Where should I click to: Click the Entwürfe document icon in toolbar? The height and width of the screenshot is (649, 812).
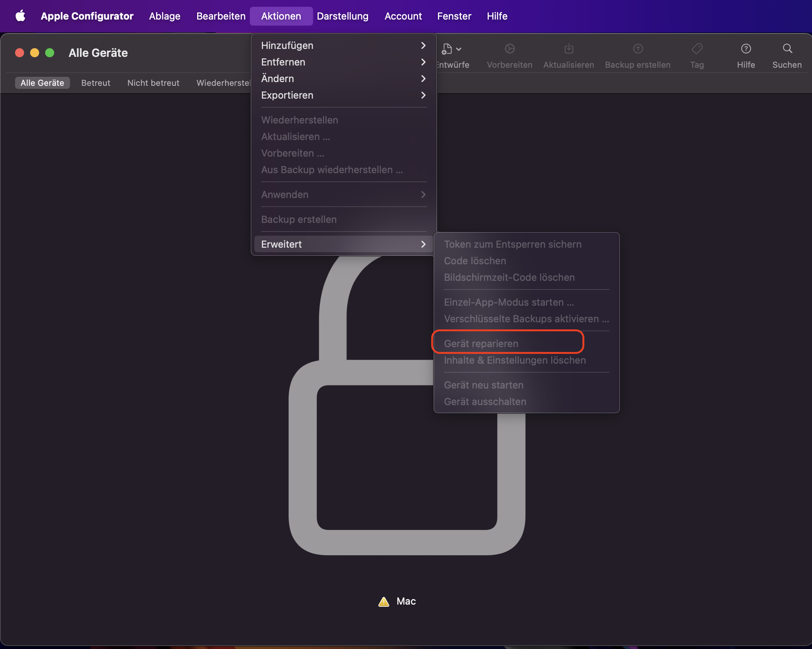pos(447,49)
